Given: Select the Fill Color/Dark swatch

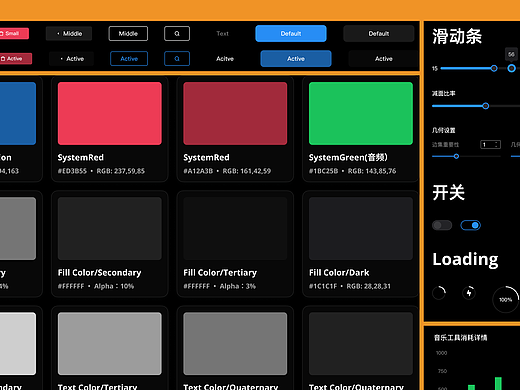Looking at the screenshot, I should coord(361,228).
